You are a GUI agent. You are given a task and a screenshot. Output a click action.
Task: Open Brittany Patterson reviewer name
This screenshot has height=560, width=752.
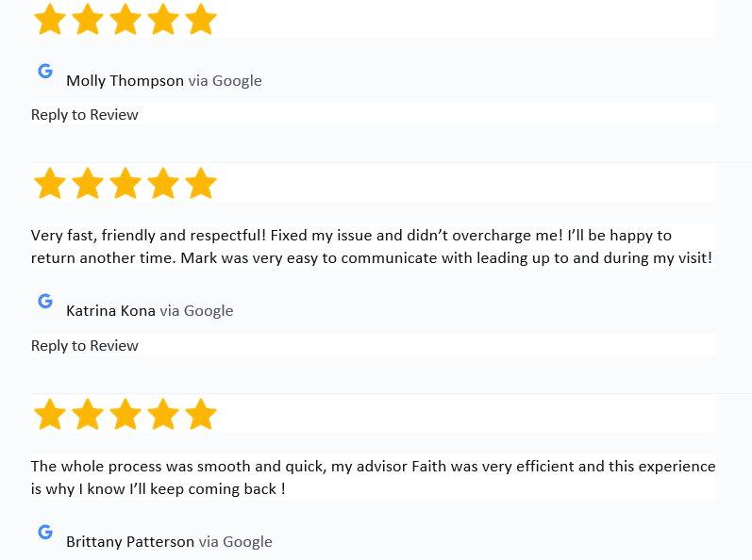tap(130, 541)
